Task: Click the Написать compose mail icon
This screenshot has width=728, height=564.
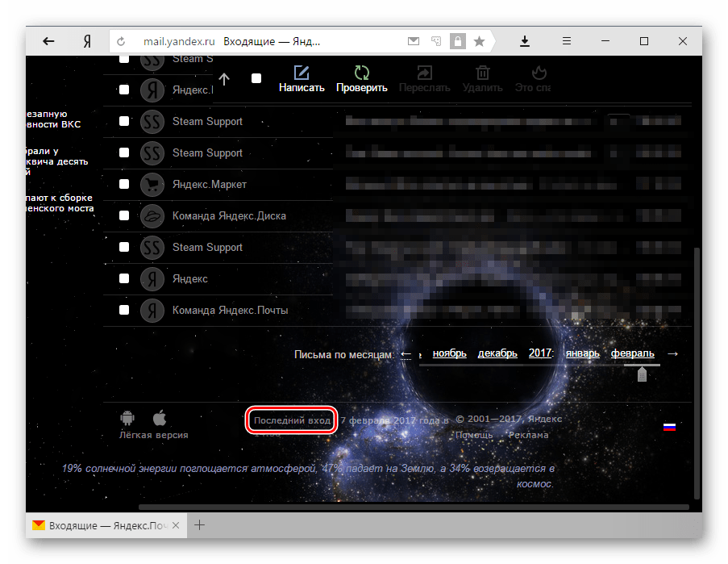Action: (x=302, y=73)
